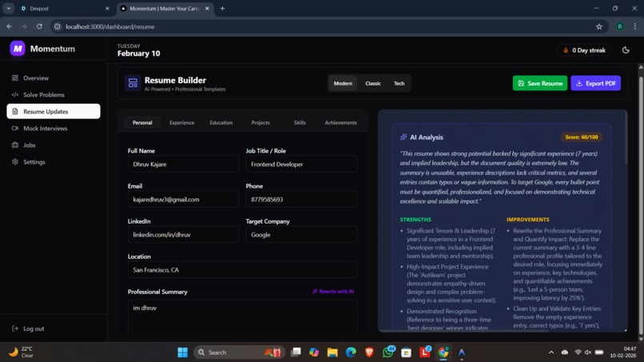Viewport: 644px width, 362px height.
Task: Switch to the Projects tab
Action: tap(260, 123)
